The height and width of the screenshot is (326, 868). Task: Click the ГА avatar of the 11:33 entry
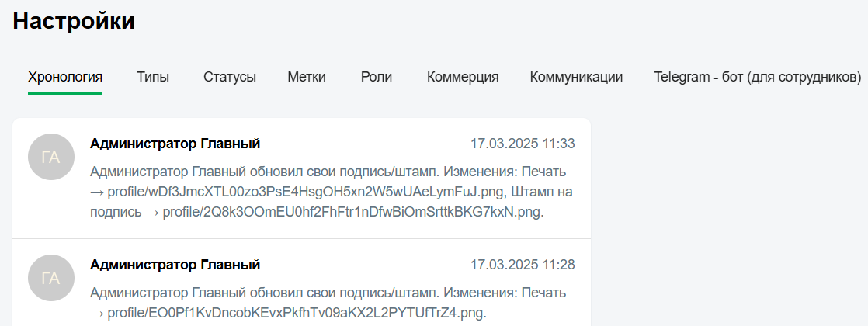click(50, 157)
